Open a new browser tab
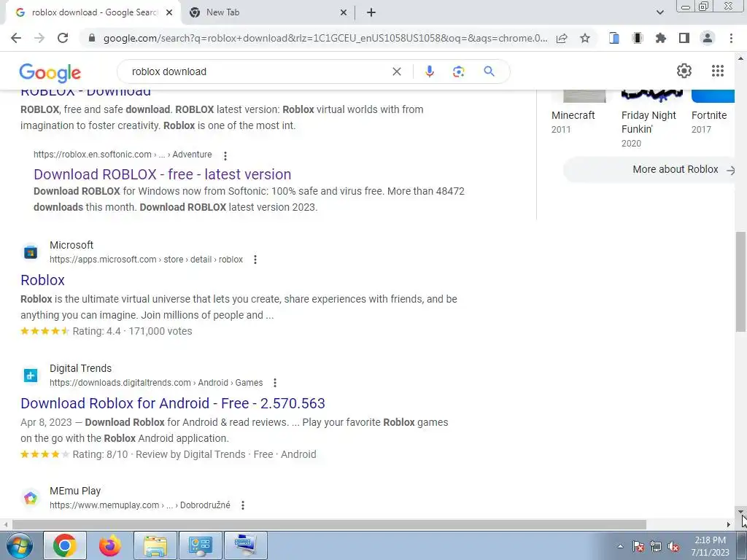This screenshot has height=560, width=747. point(371,12)
